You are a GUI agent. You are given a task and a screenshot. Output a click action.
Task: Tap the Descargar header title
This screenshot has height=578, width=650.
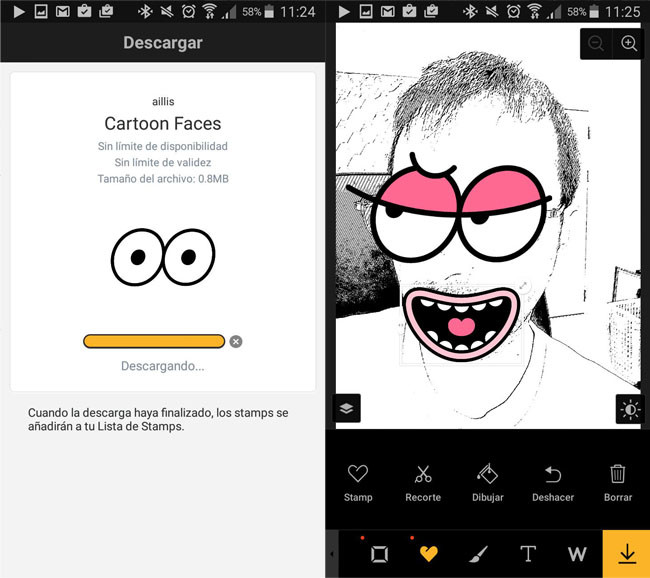point(163,43)
